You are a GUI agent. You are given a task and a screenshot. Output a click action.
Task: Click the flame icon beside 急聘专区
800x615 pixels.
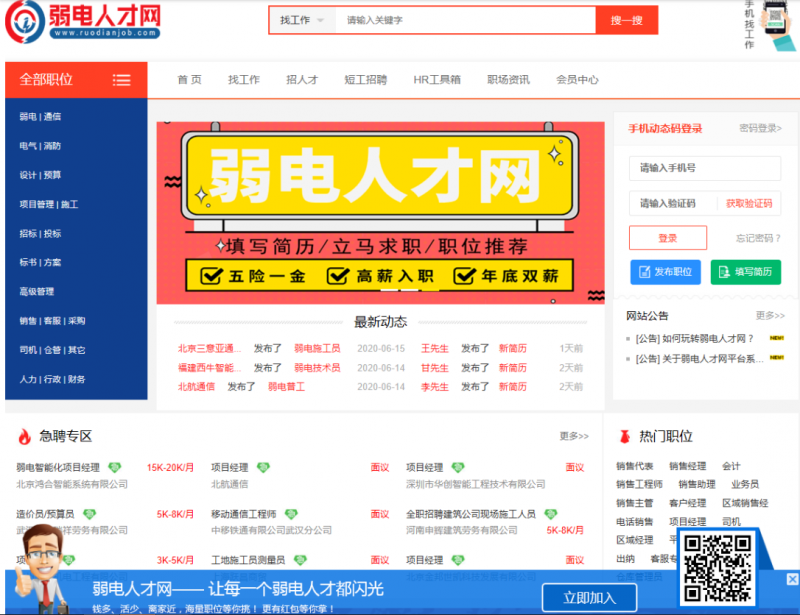[x=22, y=436]
